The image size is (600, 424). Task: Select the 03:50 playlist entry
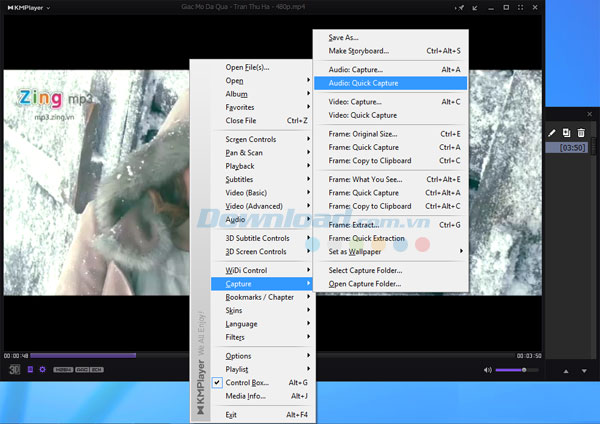572,148
